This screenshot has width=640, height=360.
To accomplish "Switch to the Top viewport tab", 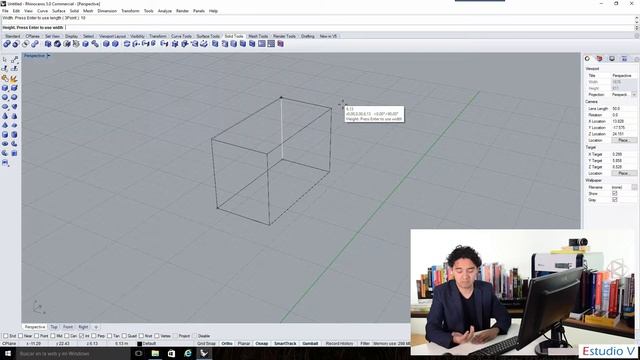I will pos(54,327).
